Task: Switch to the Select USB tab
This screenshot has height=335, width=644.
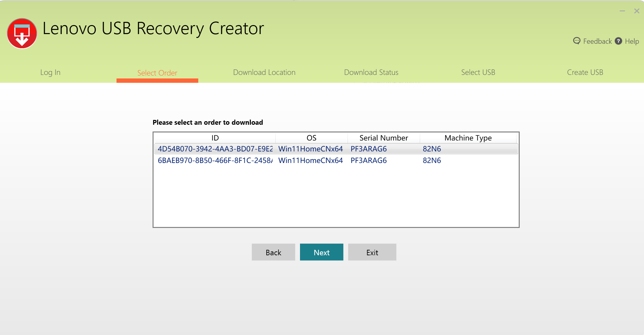Action: click(478, 73)
